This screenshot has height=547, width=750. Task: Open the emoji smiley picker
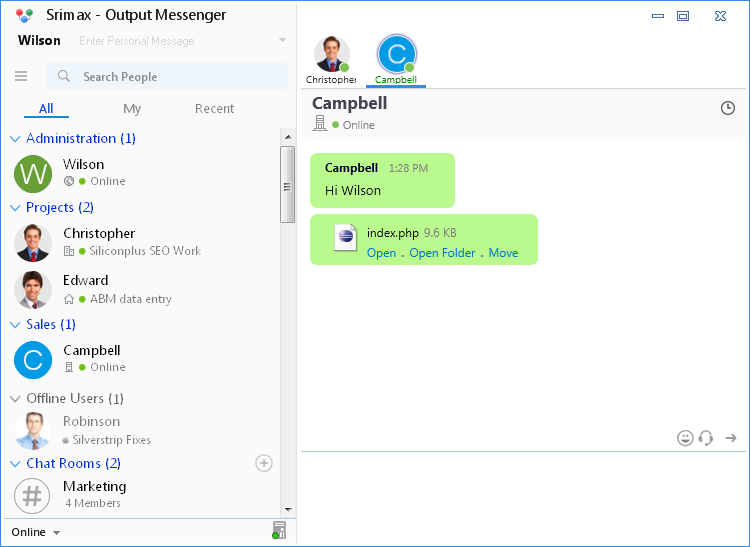685,438
